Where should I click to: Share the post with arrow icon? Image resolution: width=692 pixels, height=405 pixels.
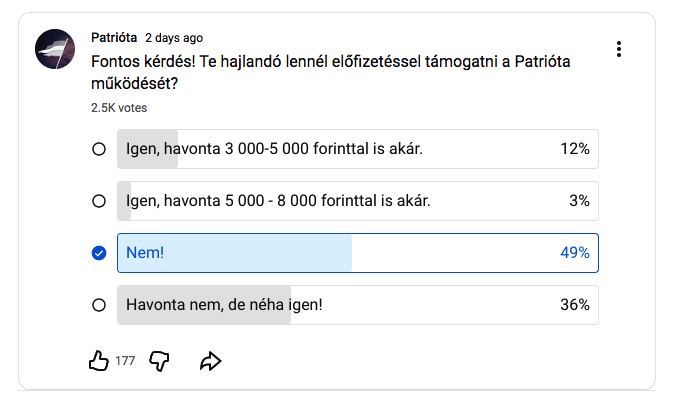coord(210,361)
